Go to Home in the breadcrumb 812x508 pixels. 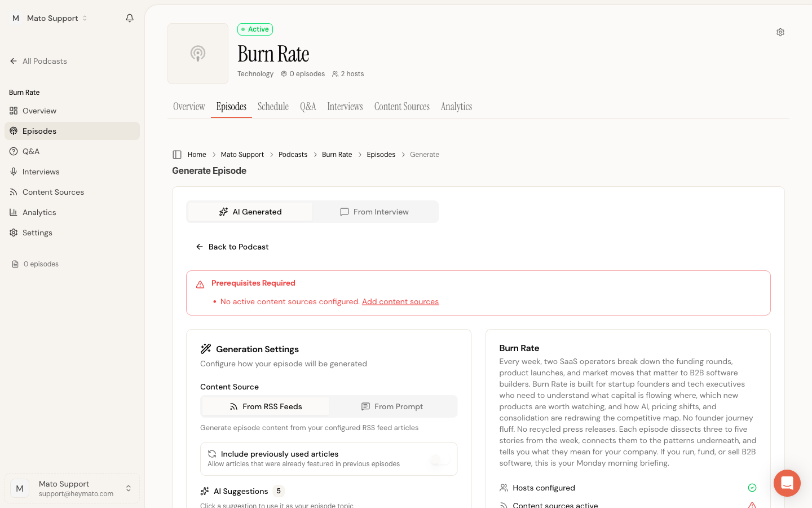197,155
